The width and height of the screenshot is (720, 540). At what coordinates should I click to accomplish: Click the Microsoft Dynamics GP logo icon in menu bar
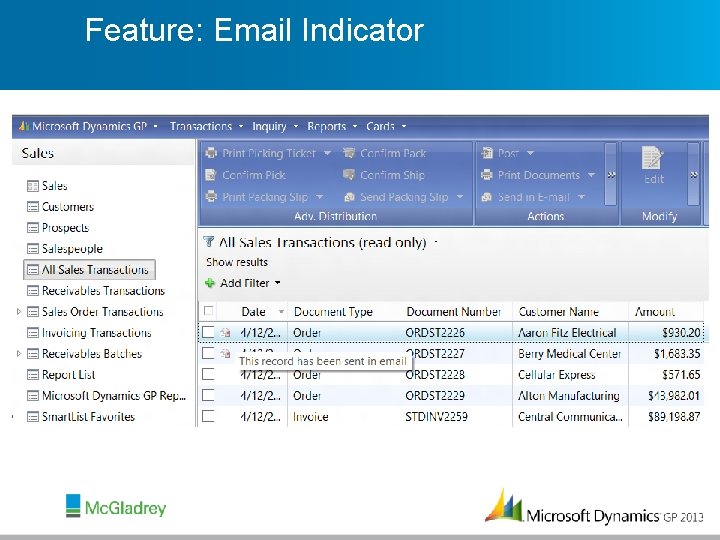24,125
